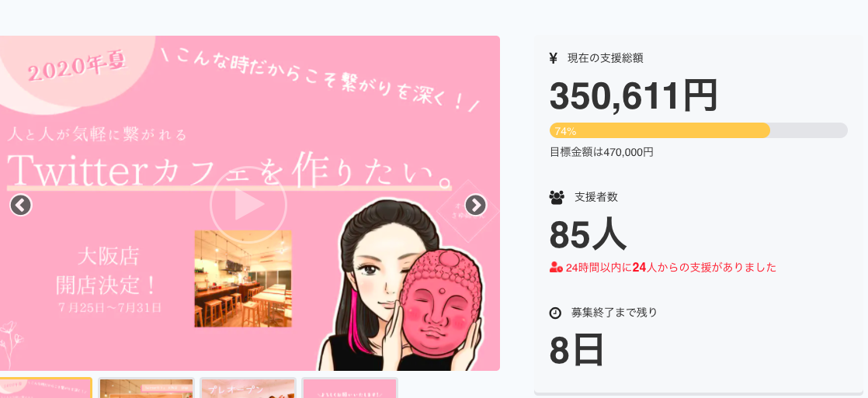Go to the previous slide arrow
The image size is (868, 398).
(x=20, y=205)
